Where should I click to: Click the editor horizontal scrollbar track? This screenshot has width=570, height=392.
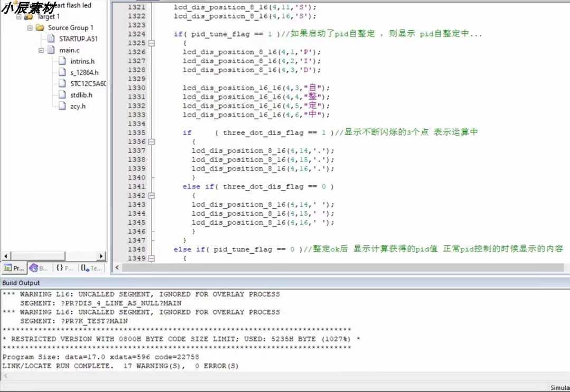pos(343,267)
